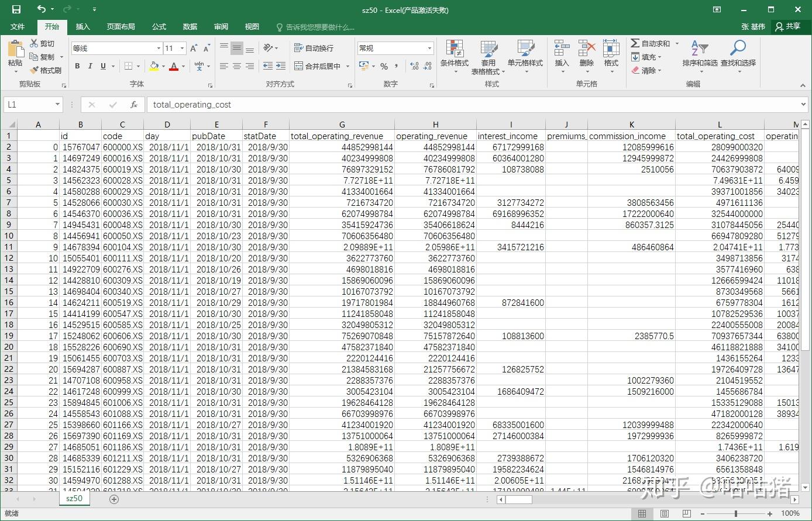
Task: Toggle middle vertical alignment
Action: (237, 48)
